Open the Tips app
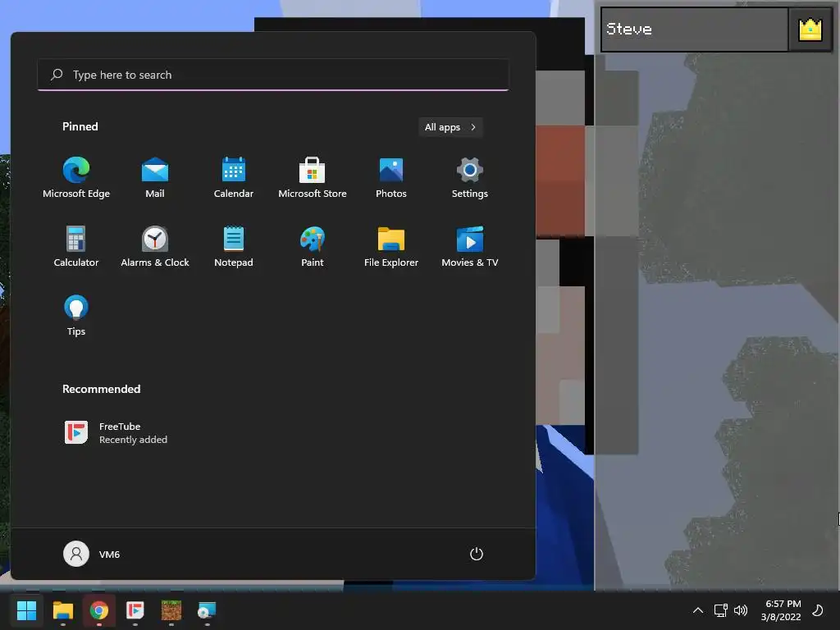The height and width of the screenshot is (630, 840). (76, 316)
